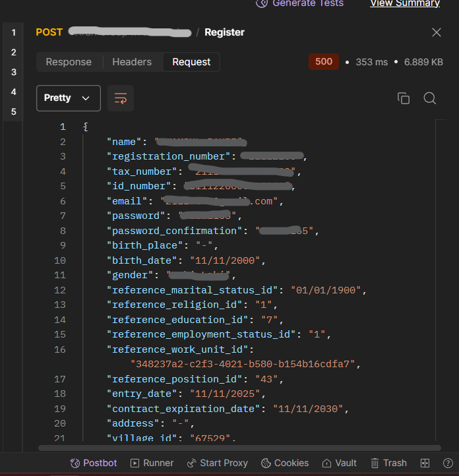Click the pane layout grid icon
The image size is (459, 476).
[425, 463]
